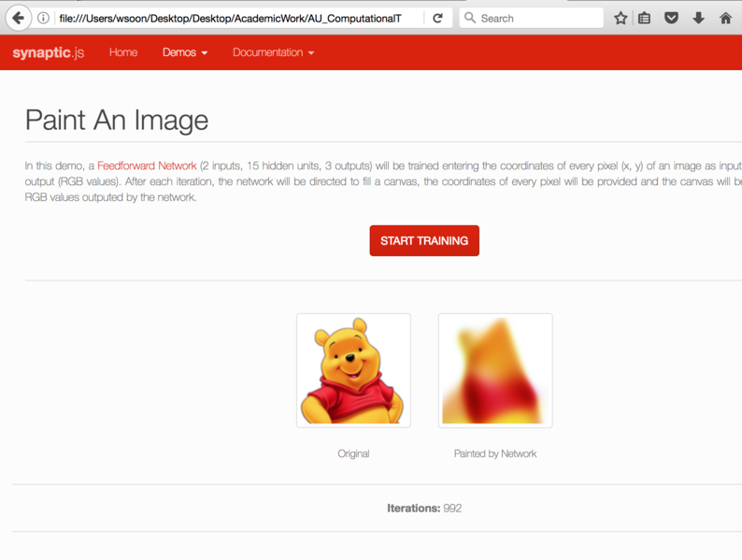Show bookmarks list icon in toolbar
This screenshot has height=560, width=742.
point(645,18)
